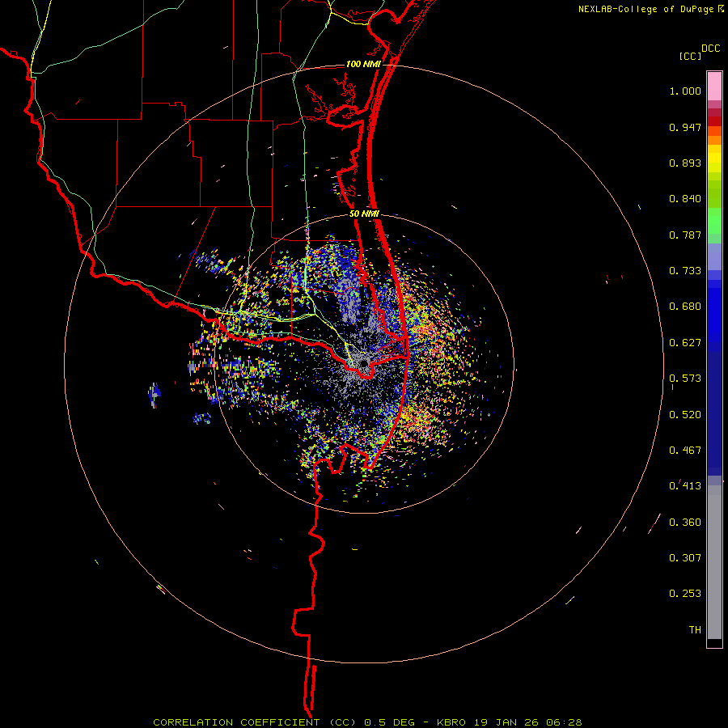Click the KBRO station identifier in the caption

451,722
